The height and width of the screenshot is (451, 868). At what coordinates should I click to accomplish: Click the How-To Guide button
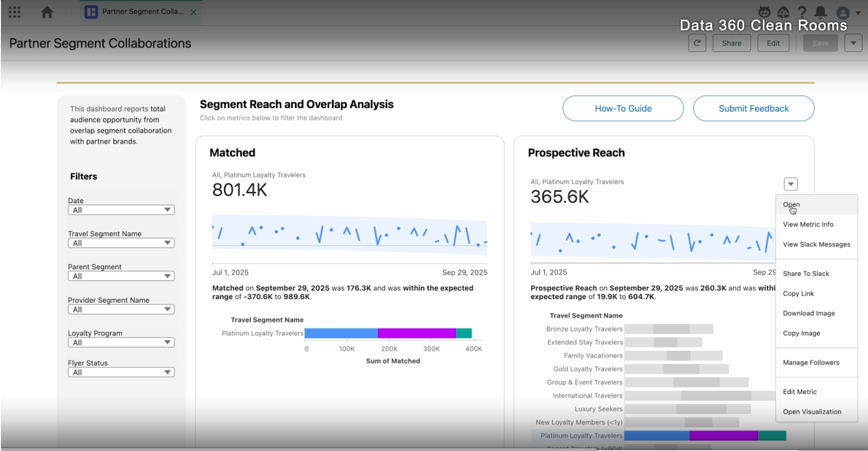[x=623, y=109]
